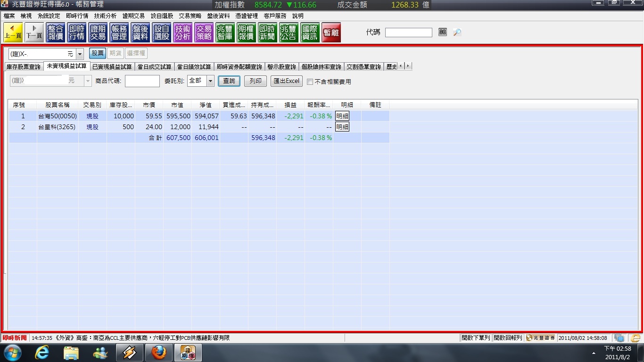This screenshot has height=362, width=644.
Task: Tick the 不含相關費用 checkbox
Action: 310,82
